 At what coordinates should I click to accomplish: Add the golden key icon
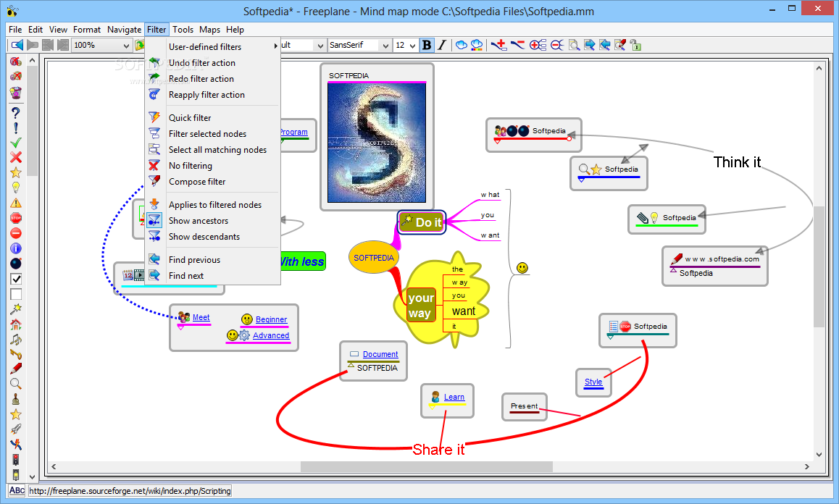(x=15, y=354)
